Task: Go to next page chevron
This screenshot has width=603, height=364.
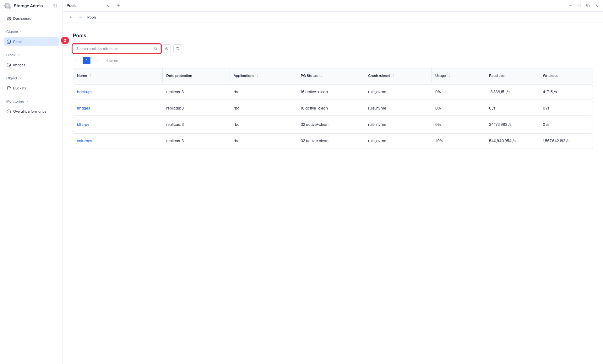Action: [x=97, y=61]
